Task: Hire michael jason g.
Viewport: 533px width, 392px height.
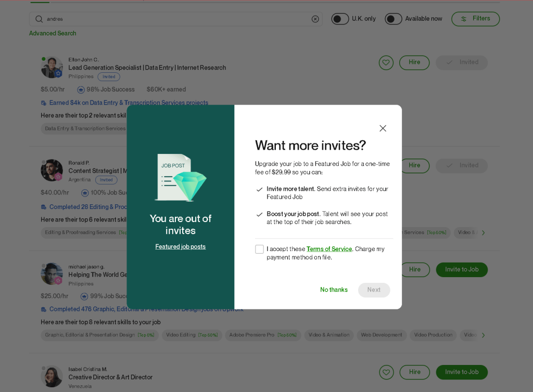Action: [x=415, y=270]
